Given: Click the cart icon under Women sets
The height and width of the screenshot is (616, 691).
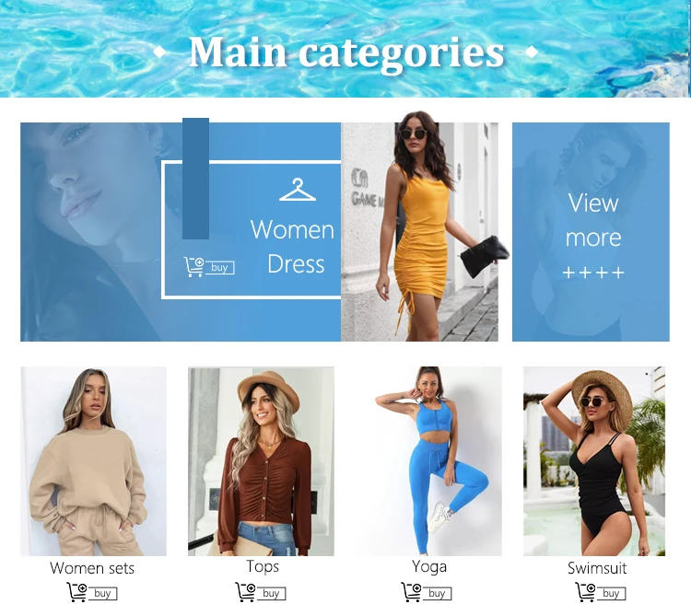Looking at the screenshot, I should tap(77, 592).
